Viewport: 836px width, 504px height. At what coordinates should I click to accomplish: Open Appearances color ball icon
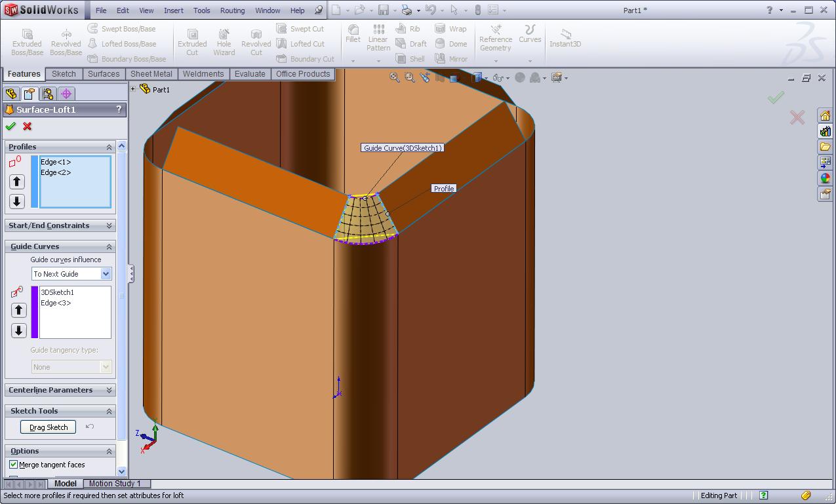tap(825, 178)
